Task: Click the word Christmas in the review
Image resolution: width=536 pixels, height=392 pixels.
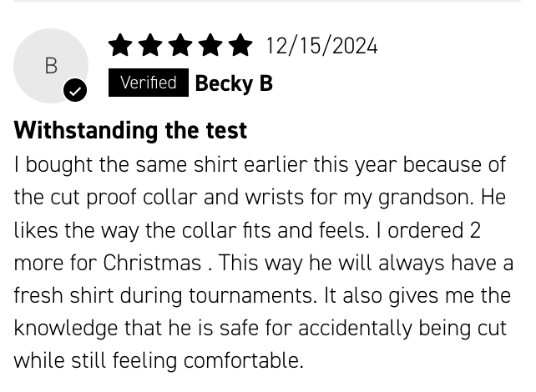Action: (152, 263)
